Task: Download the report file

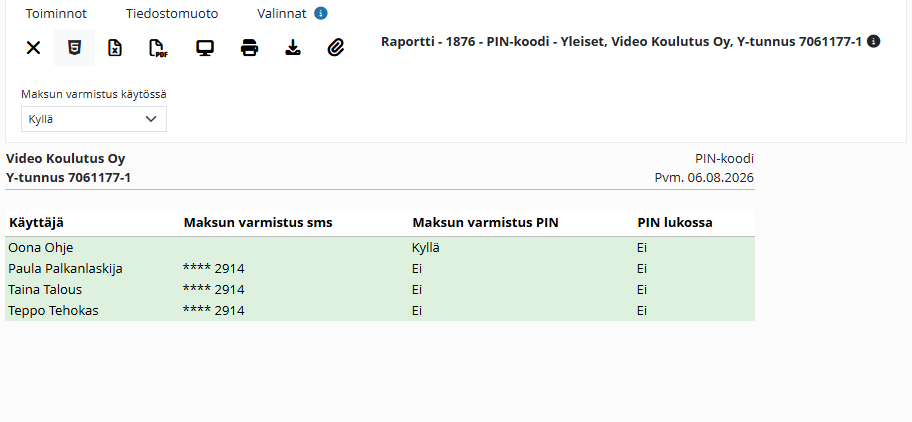Action: click(x=293, y=48)
